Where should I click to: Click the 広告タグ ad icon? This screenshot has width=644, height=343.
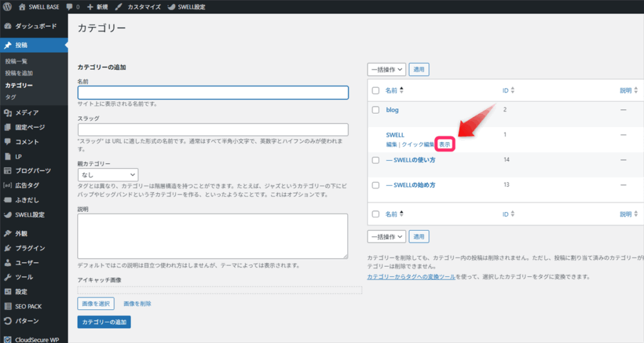[x=8, y=185]
